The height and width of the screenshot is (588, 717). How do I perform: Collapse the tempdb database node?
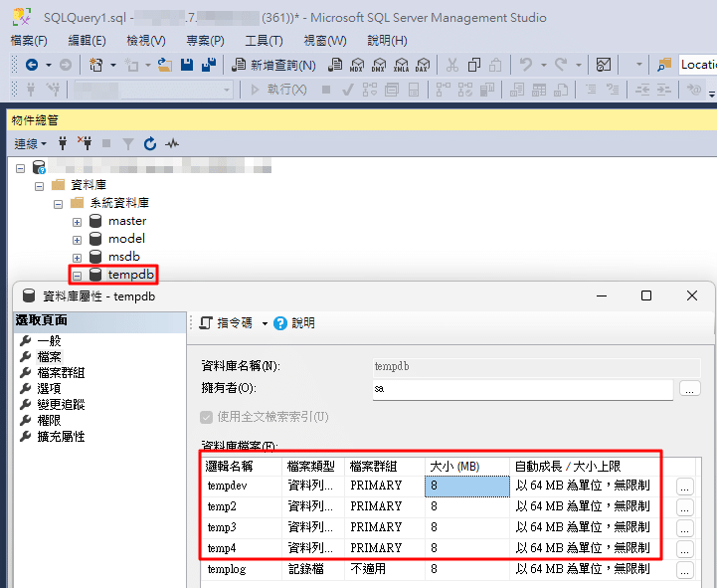tap(77, 276)
